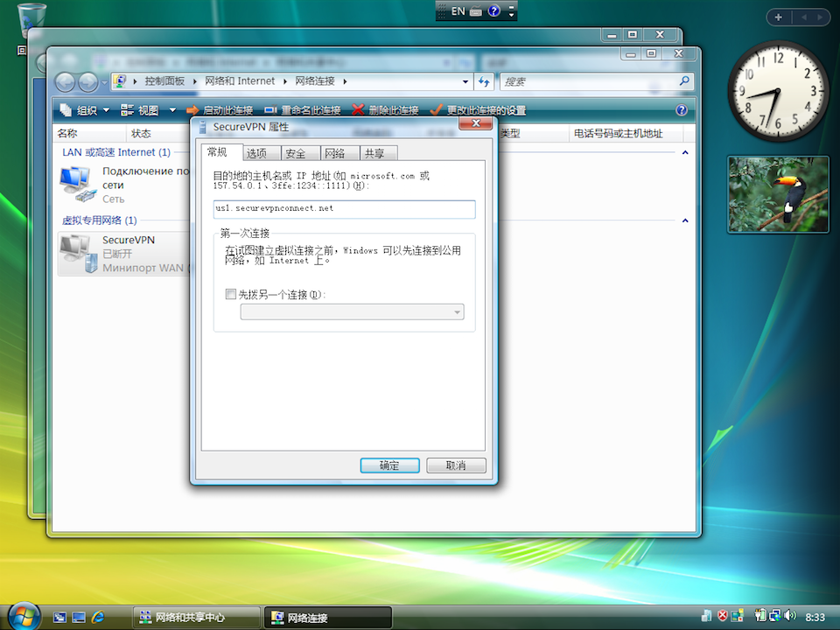This screenshot has width=840, height=630.
Task: Collapse the LAN 或高速 Internet group
Action: 684,152
